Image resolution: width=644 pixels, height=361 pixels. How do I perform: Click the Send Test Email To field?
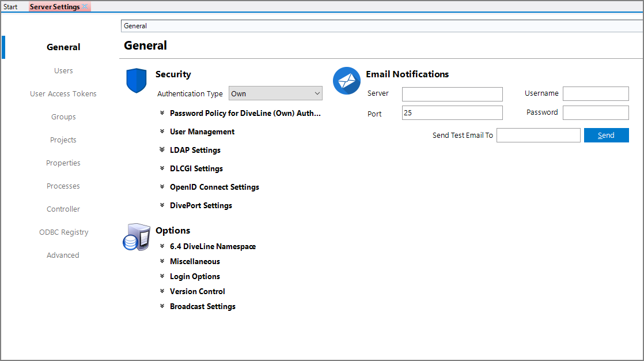click(x=538, y=134)
